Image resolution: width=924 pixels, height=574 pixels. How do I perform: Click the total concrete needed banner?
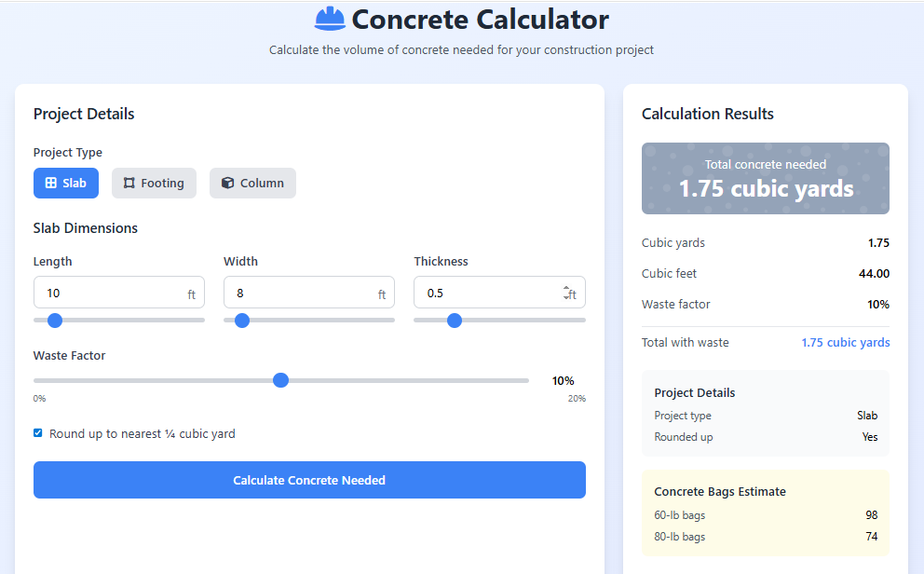766,179
